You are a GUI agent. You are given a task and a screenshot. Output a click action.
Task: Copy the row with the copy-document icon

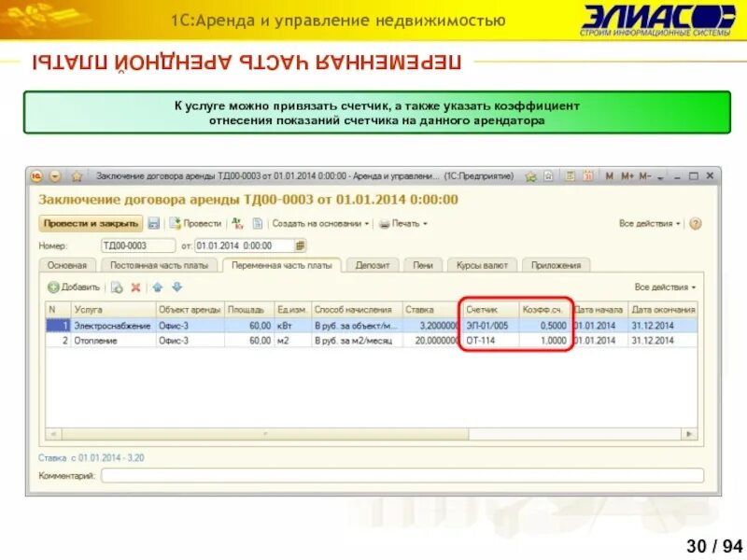117,287
